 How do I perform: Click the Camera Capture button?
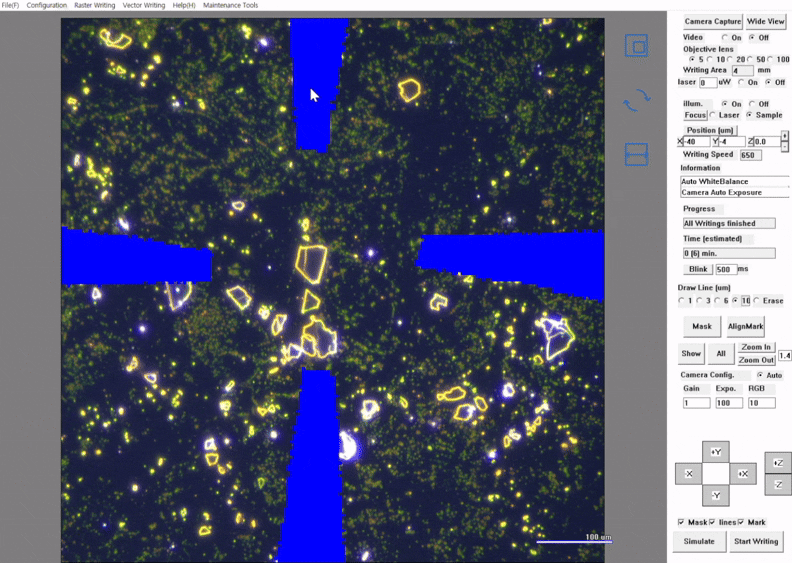pos(713,21)
